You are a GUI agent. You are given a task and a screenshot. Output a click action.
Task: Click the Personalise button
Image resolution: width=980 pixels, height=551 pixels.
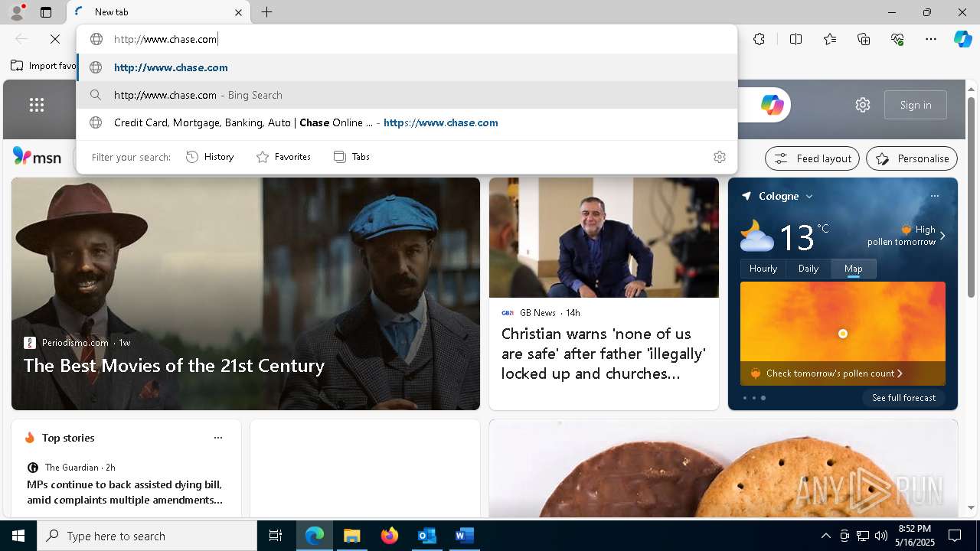click(x=912, y=158)
